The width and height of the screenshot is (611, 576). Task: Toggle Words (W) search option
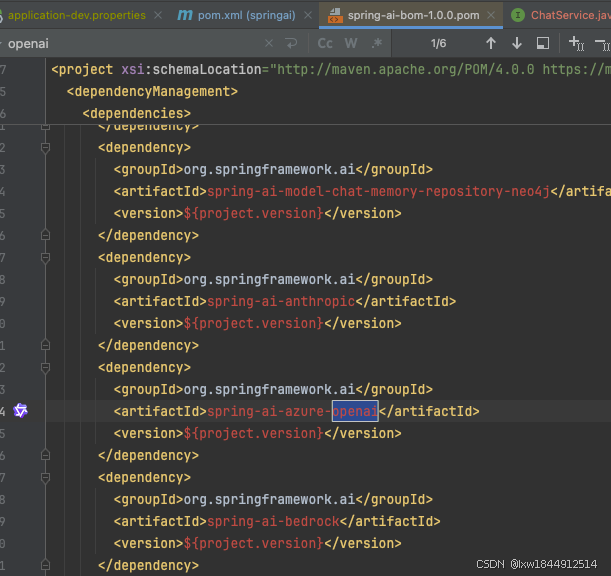(x=351, y=43)
